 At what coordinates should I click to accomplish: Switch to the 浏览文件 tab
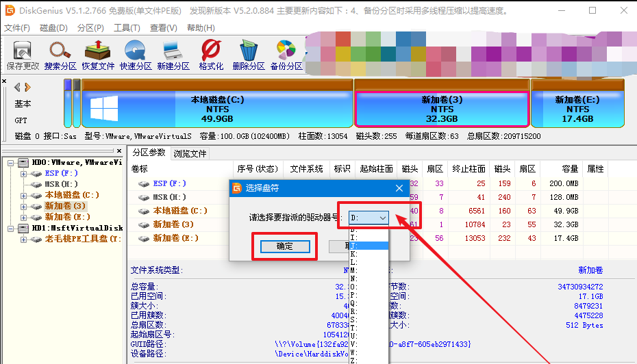point(190,153)
